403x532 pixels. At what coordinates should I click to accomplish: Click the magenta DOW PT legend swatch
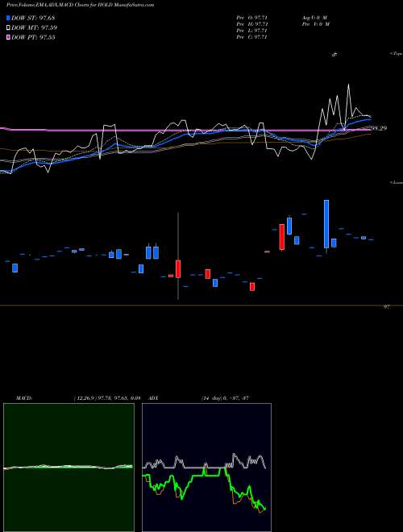[9, 37]
